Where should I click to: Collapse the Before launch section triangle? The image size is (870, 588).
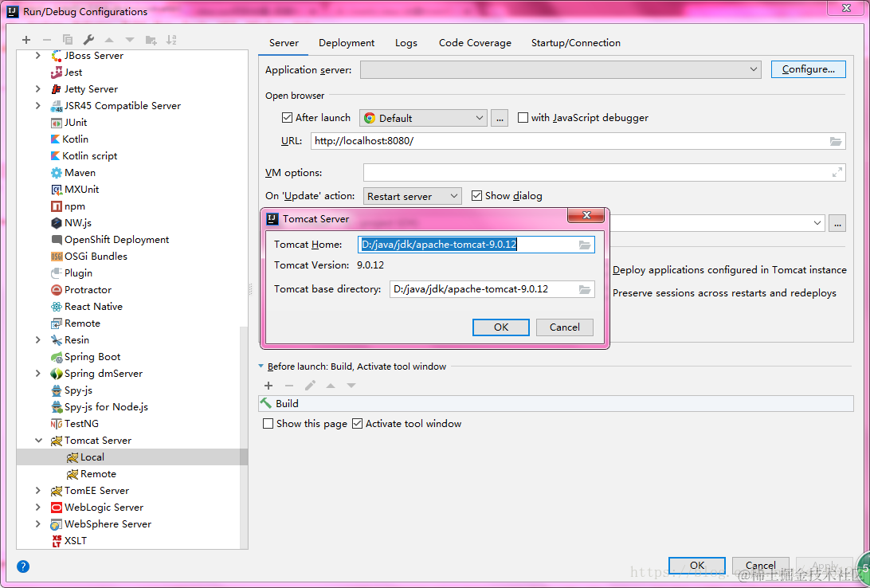pyautogui.click(x=261, y=367)
